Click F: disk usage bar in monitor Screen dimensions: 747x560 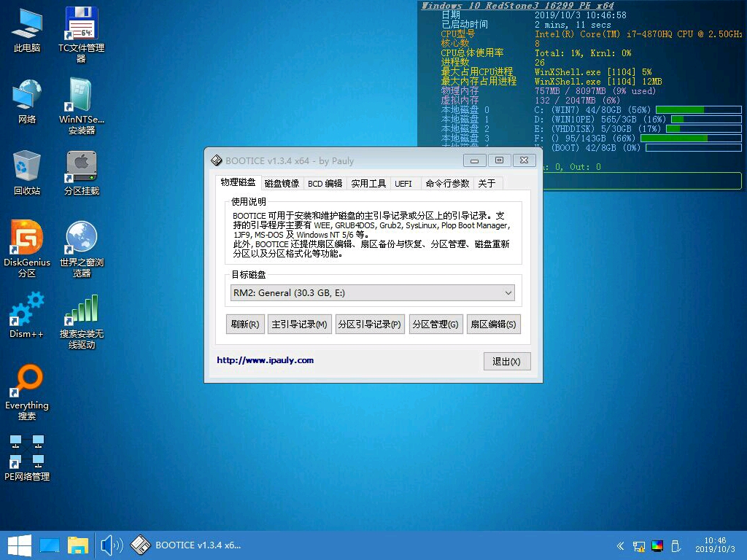(x=691, y=138)
